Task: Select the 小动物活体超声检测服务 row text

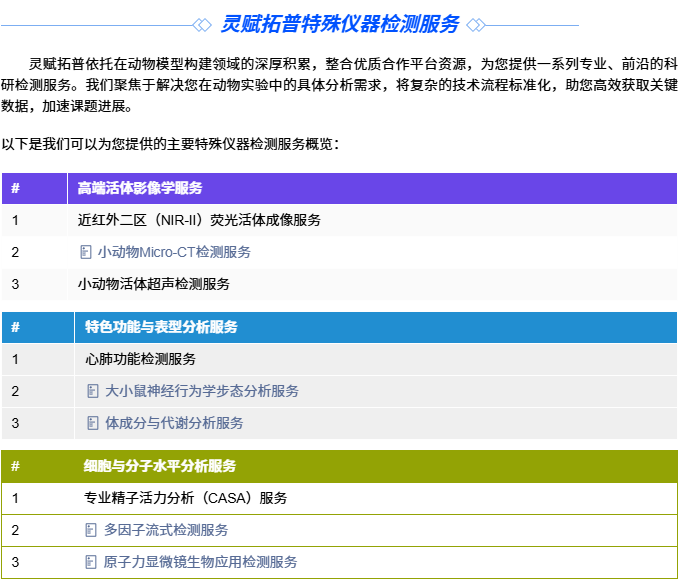Action: point(154,284)
